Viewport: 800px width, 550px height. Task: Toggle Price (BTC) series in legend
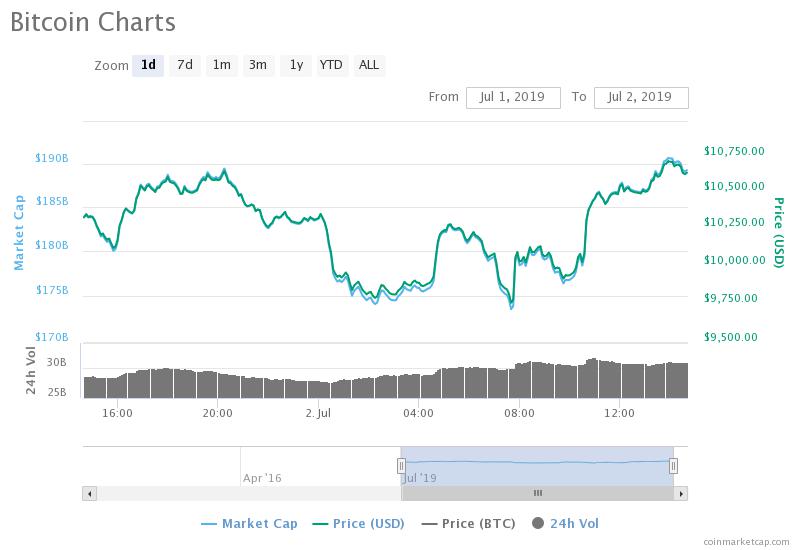coord(468,524)
